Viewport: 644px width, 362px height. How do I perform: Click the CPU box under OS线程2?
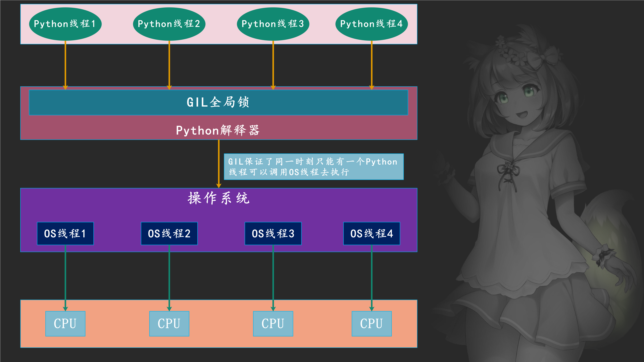click(x=169, y=324)
